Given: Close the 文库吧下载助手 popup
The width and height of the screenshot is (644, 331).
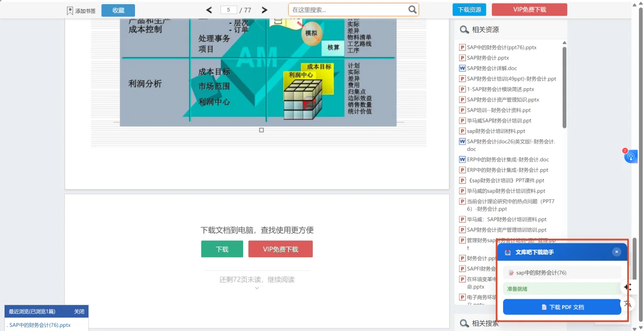Looking at the screenshot, I should 616,252.
